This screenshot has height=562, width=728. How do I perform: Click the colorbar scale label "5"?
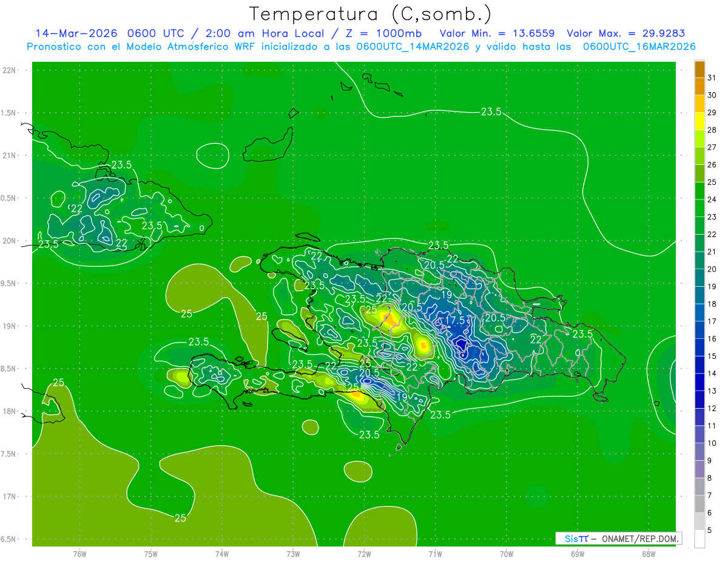[710, 530]
